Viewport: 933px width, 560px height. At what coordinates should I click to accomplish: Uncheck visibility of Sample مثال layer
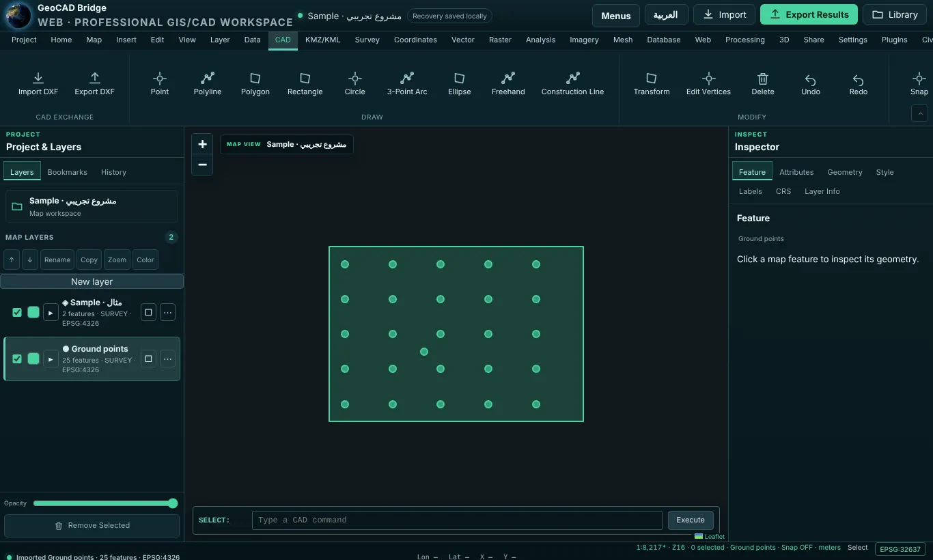click(17, 313)
